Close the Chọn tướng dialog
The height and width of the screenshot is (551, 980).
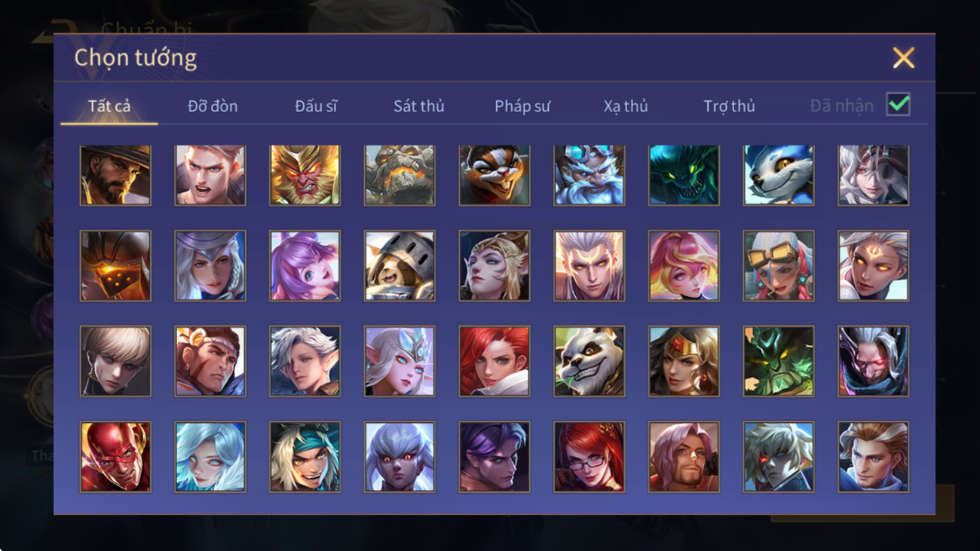[x=903, y=58]
